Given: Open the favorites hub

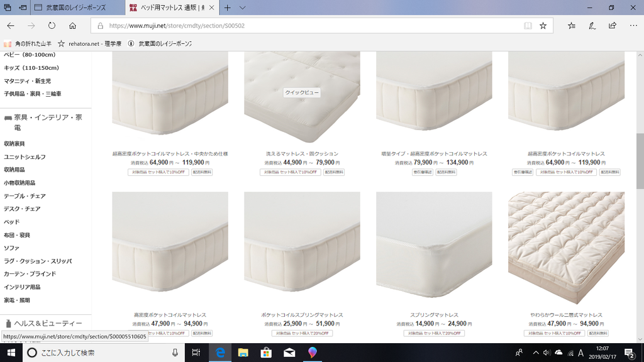Looking at the screenshot, I should [x=571, y=25].
